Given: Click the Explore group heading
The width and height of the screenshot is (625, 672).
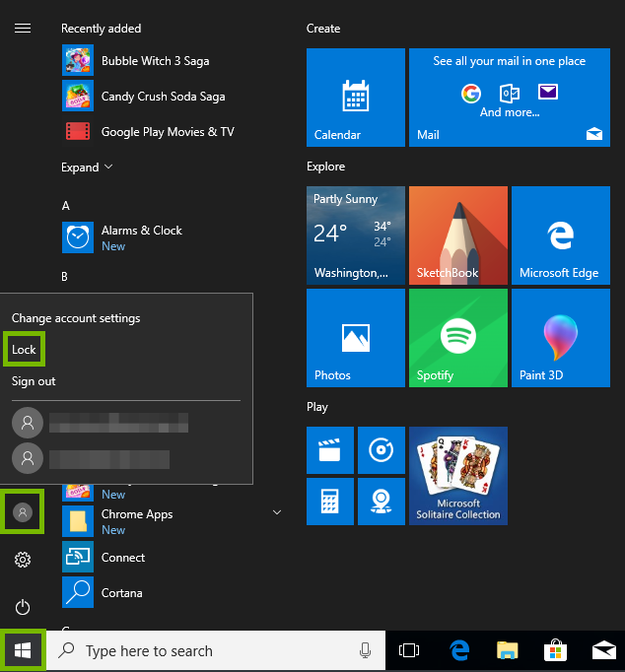Looking at the screenshot, I should [x=325, y=167].
